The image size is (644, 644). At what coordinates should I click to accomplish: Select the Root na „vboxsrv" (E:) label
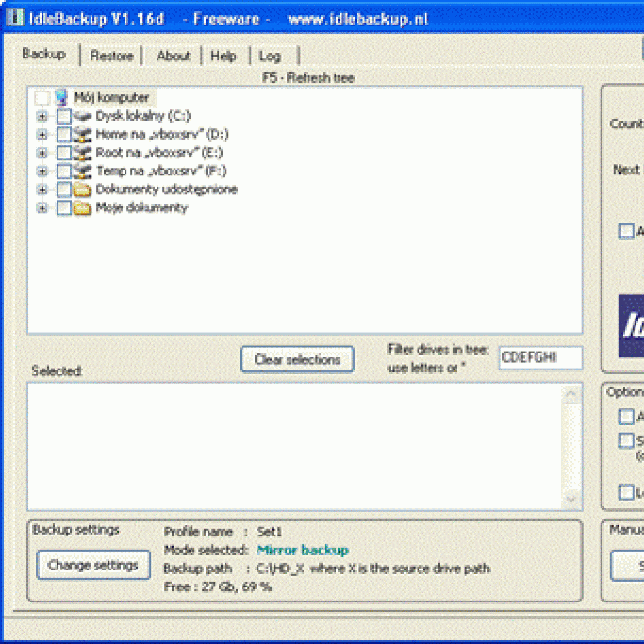tap(159, 153)
